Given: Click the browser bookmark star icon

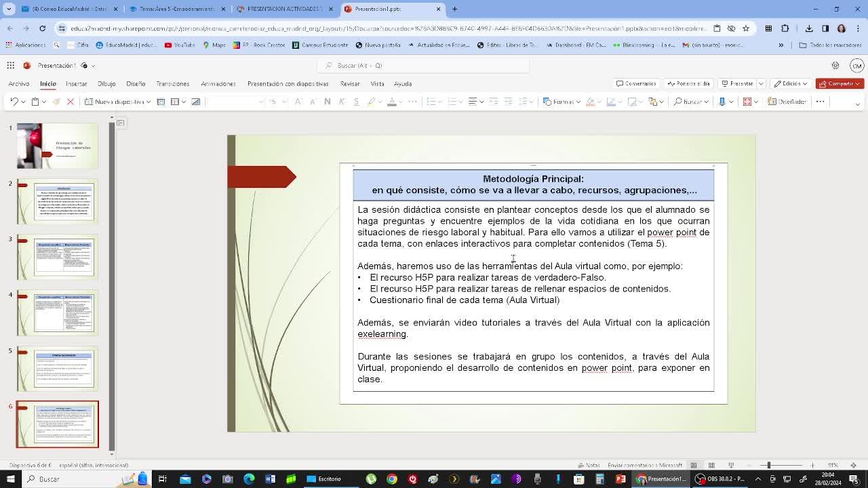Looking at the screenshot, I should coord(746,28).
